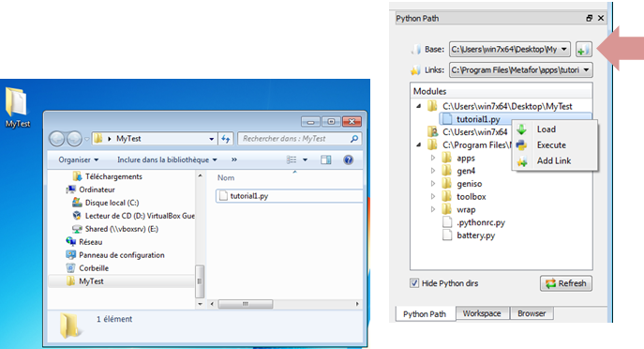Undock the Python Path panel float icon
This screenshot has width=644, height=349.
click(x=590, y=18)
